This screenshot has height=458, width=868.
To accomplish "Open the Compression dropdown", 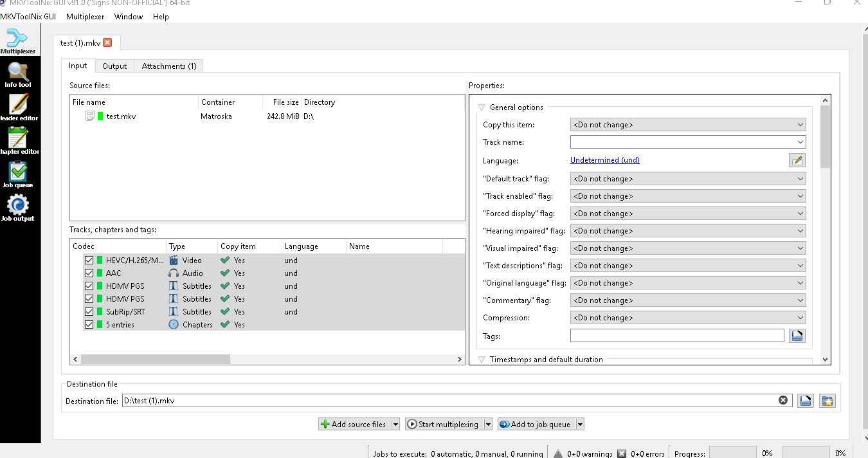I will tap(687, 318).
